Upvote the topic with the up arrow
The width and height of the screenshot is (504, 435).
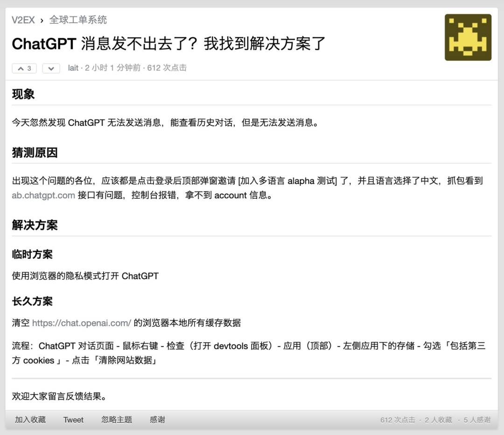tap(24, 69)
